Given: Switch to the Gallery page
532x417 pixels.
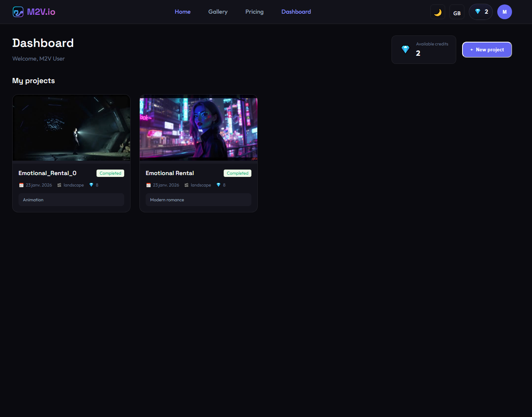Looking at the screenshot, I should point(218,11).
